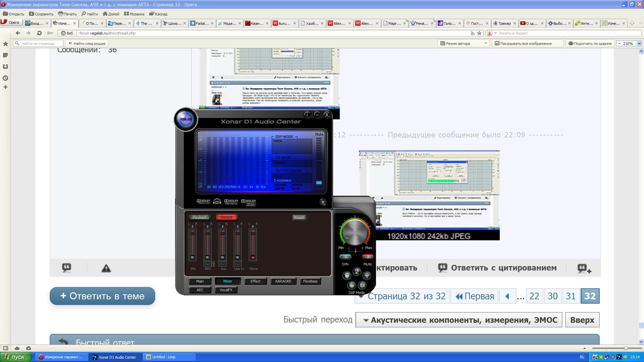
Task: Toggle MIC channel record select button
Action: point(207,257)
